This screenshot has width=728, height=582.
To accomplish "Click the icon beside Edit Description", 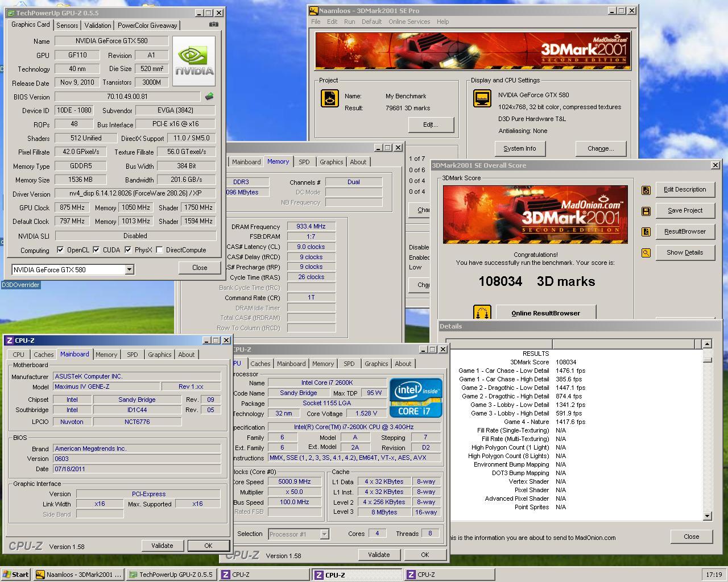I will [646, 190].
